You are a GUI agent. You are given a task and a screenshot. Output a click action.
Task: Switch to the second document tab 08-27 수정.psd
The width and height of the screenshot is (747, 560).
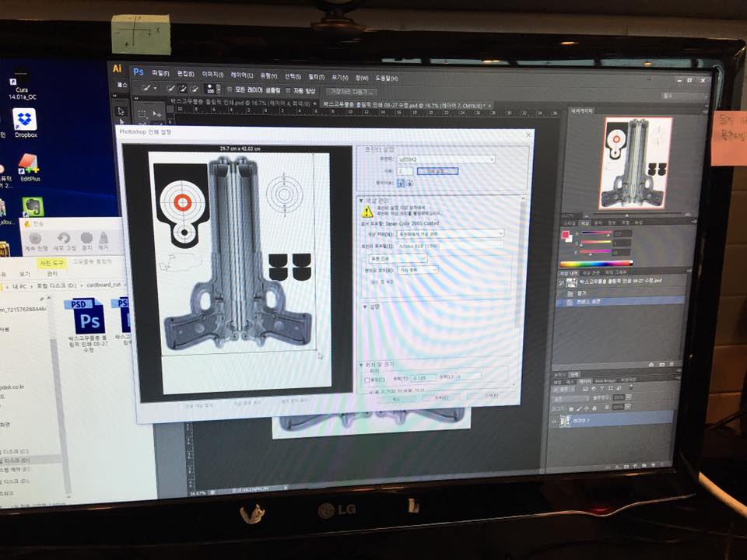coord(403,104)
